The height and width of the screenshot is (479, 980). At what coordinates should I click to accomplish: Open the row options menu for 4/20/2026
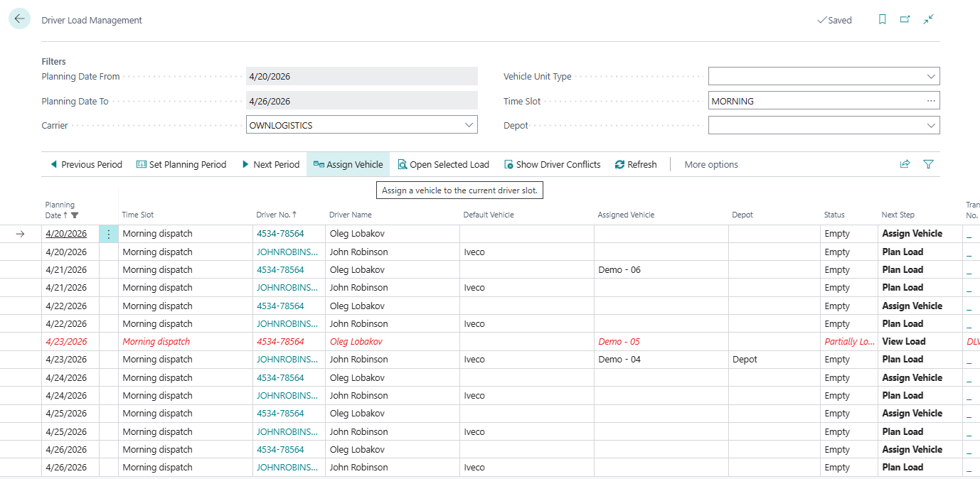point(107,233)
